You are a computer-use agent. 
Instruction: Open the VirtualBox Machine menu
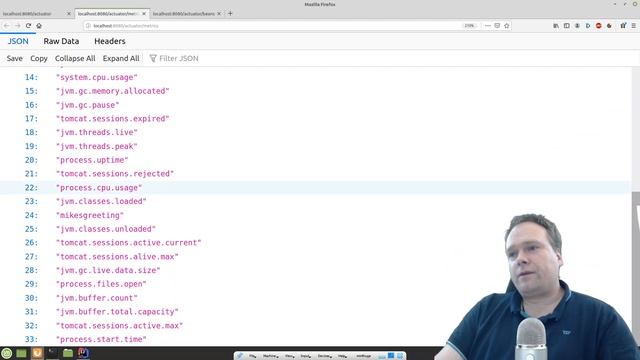coord(270,356)
